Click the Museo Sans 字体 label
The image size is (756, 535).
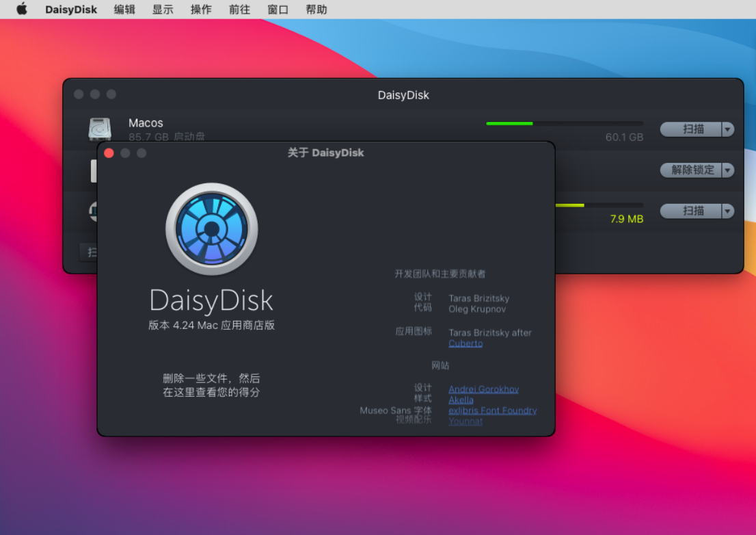[396, 410]
